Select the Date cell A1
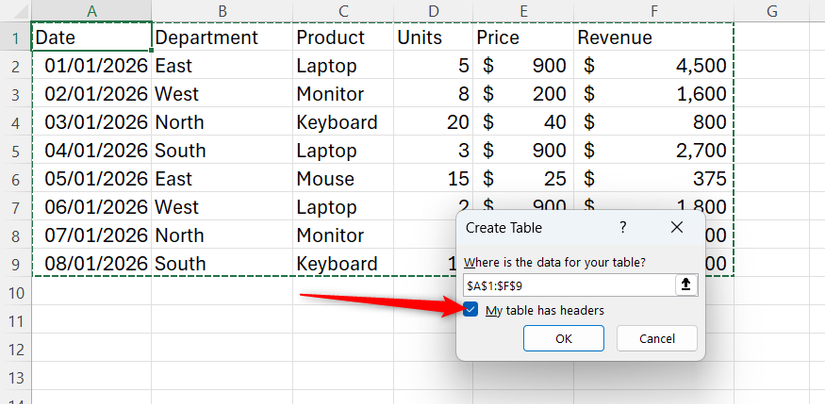The image size is (825, 404). [91, 38]
